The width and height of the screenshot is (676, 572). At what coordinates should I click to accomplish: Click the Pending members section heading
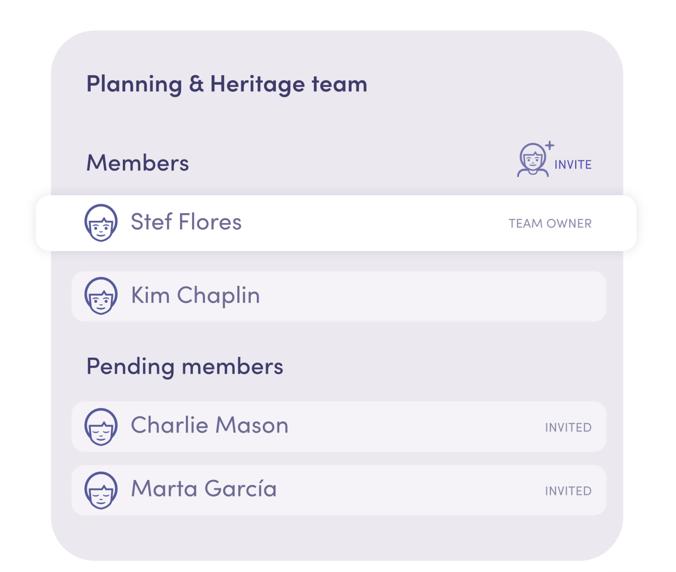click(x=185, y=366)
